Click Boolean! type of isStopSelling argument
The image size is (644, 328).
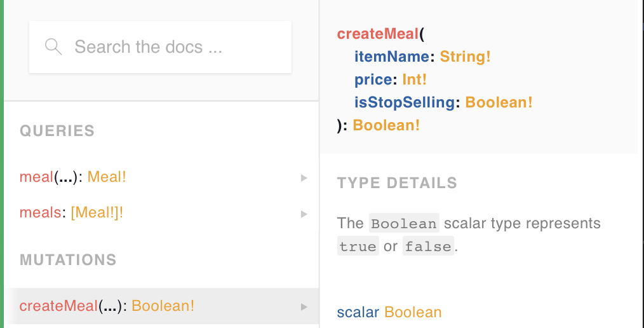499,102
